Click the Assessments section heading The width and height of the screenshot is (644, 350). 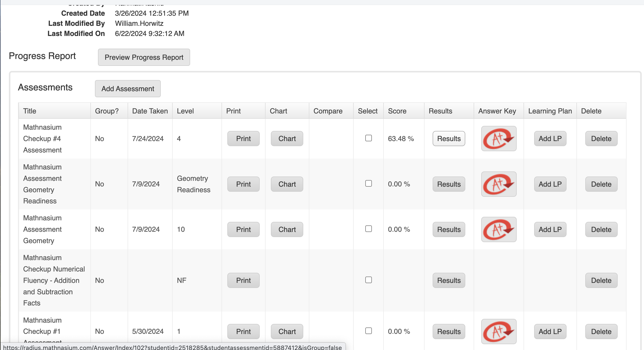click(45, 87)
